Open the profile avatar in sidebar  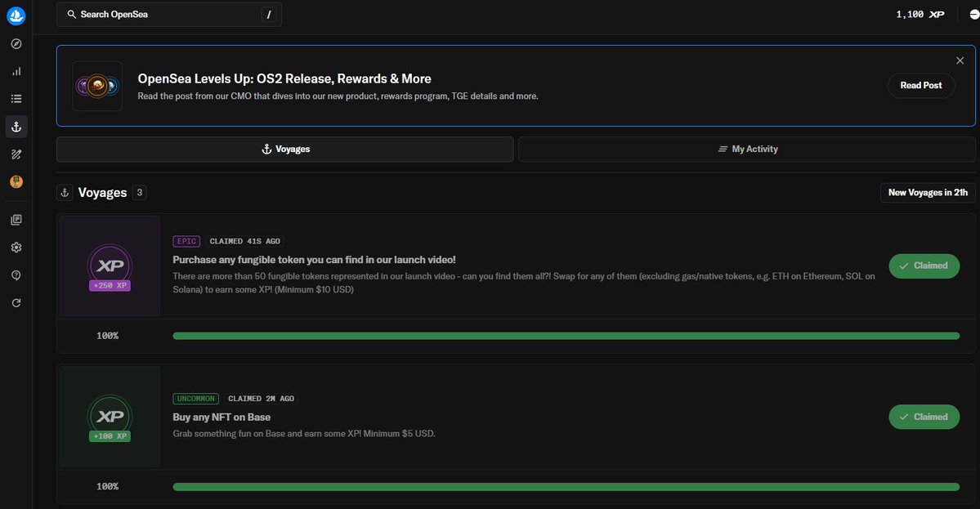pos(16,181)
